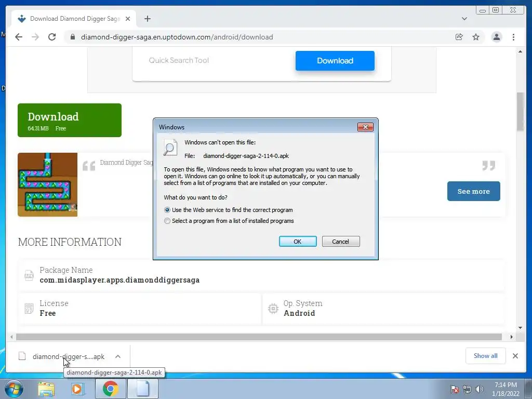532x399 pixels.
Task: Open the Diamond Digger Saga screenshot thumbnail
Action: (x=47, y=184)
